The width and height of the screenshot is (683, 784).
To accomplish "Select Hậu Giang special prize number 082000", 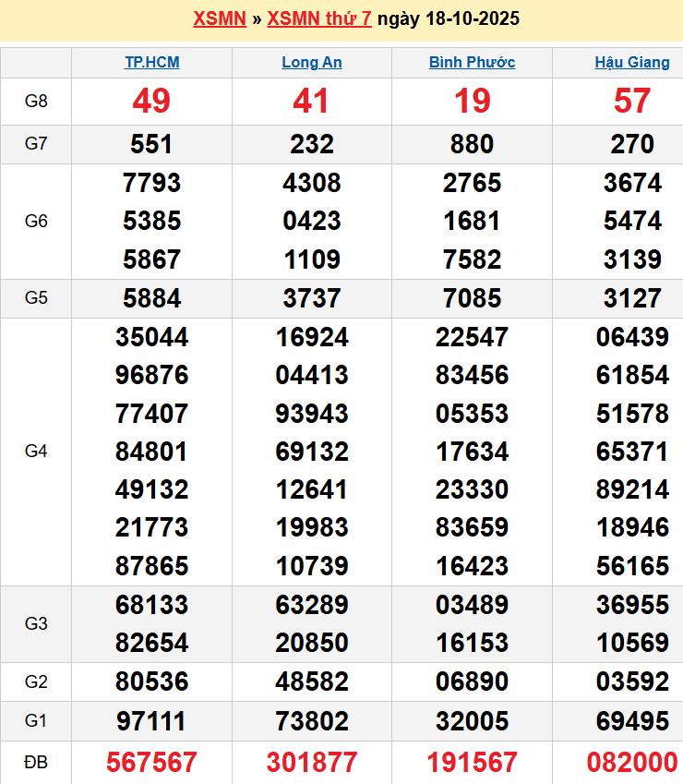I will [x=632, y=762].
